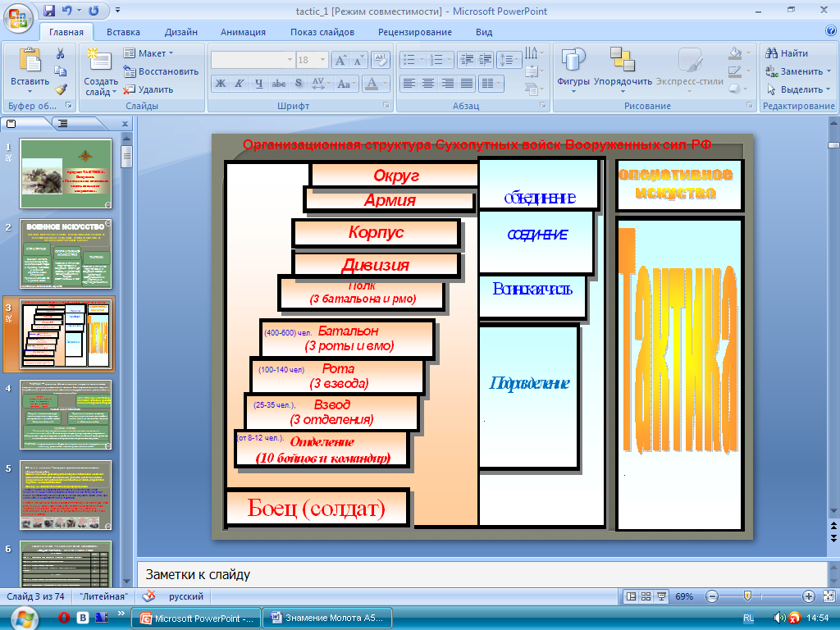Switch to Анимация ribbon tab
Image resolution: width=840 pixels, height=630 pixels.
point(243,32)
